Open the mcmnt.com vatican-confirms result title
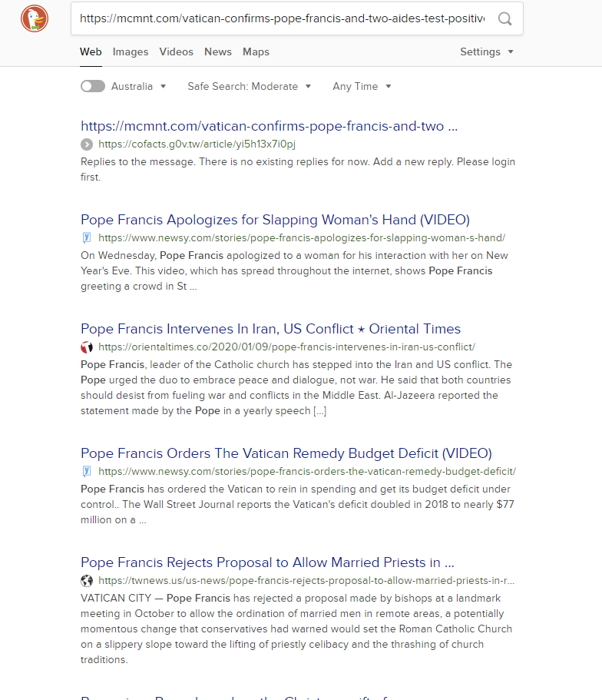This screenshot has height=700, width=602. pyautogui.click(x=269, y=126)
